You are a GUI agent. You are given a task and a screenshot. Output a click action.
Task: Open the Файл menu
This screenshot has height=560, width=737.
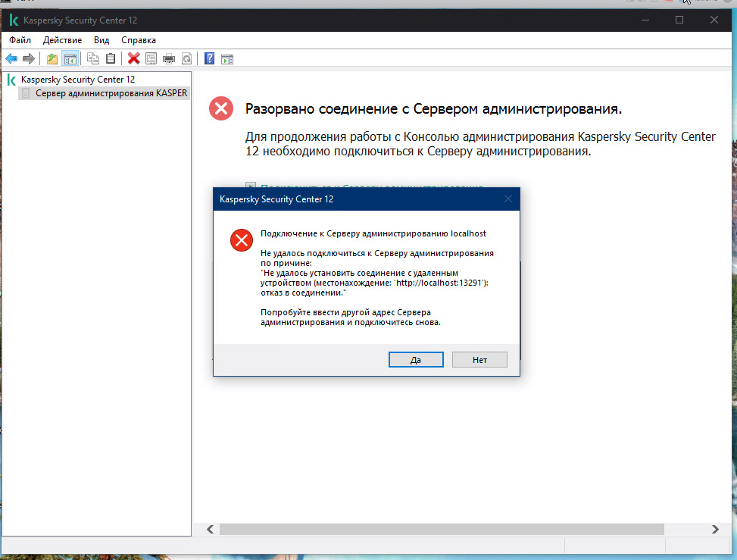pyautogui.click(x=20, y=40)
